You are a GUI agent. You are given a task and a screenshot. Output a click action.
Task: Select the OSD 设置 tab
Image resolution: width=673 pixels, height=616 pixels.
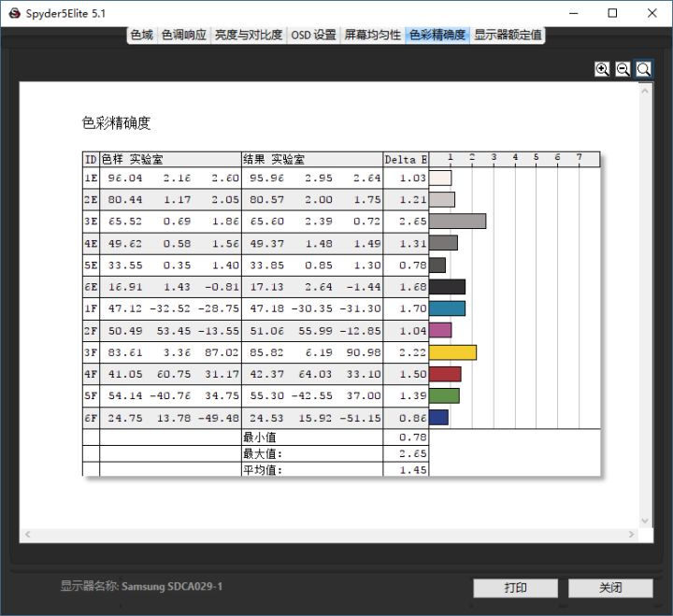click(313, 35)
